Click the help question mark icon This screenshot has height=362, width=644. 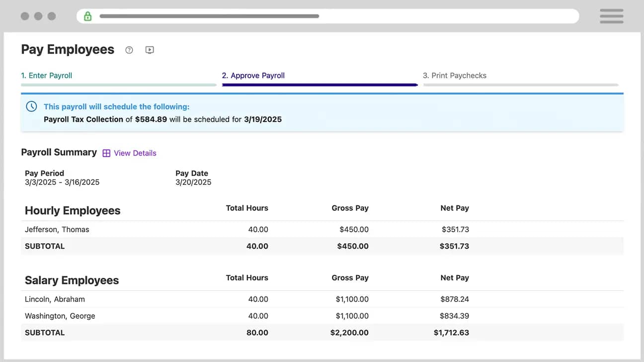(x=129, y=50)
